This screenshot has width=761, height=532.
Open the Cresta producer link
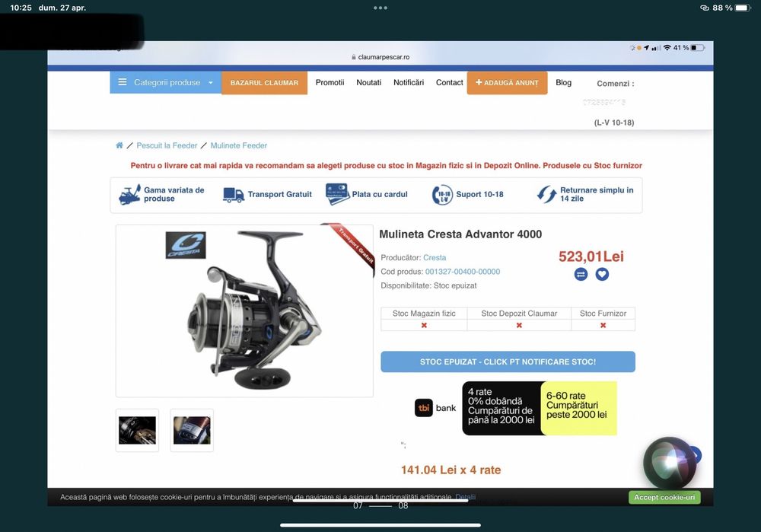435,258
